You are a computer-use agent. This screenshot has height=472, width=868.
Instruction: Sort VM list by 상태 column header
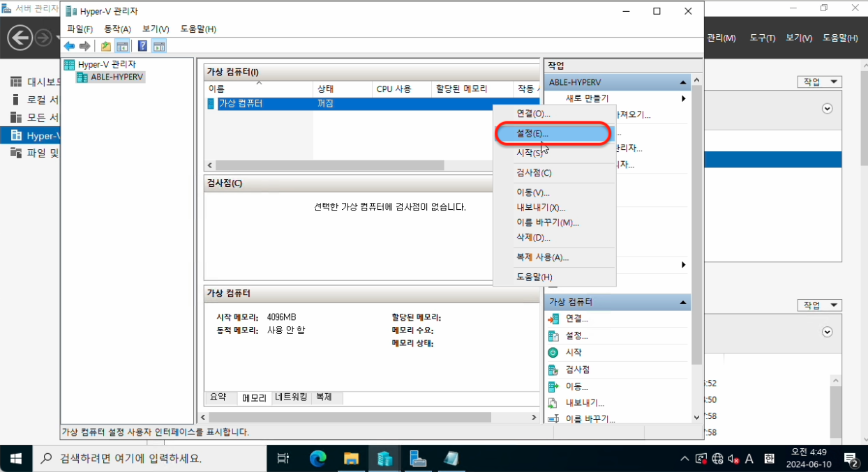[x=343, y=89]
